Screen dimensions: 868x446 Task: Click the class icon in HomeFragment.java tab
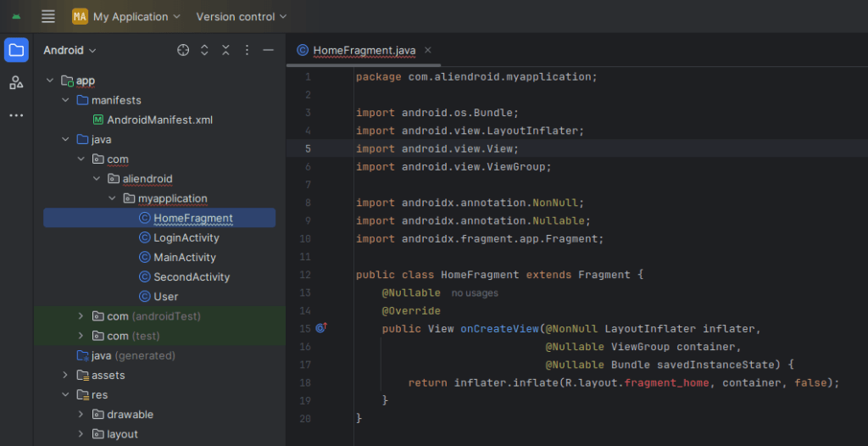coord(303,50)
